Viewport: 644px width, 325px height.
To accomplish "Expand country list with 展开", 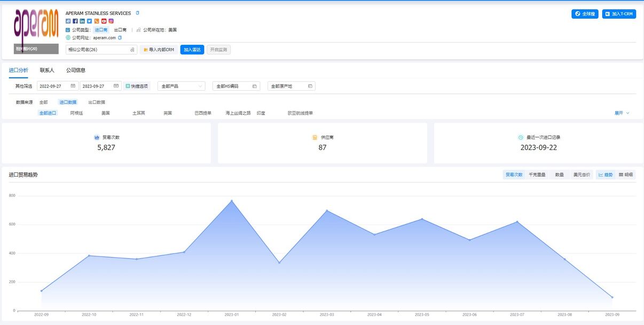I will 622,113.
